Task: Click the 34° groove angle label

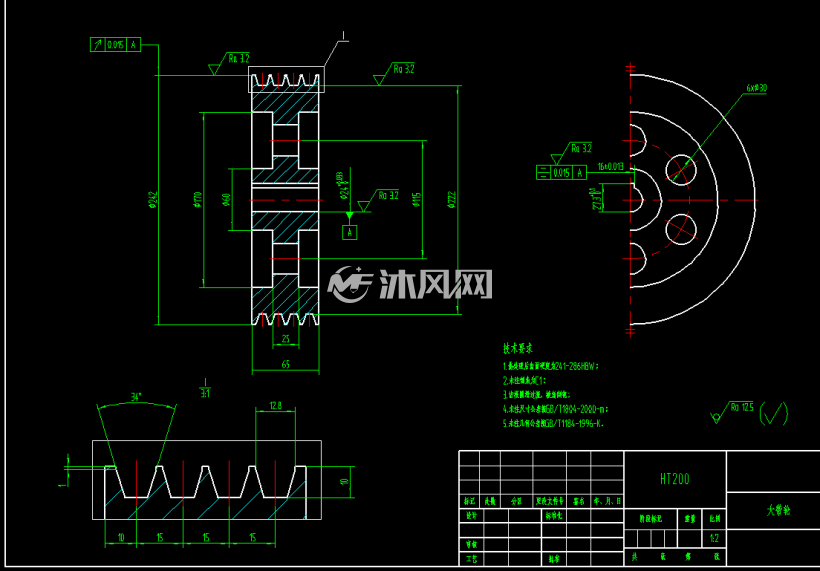Action: [136, 397]
